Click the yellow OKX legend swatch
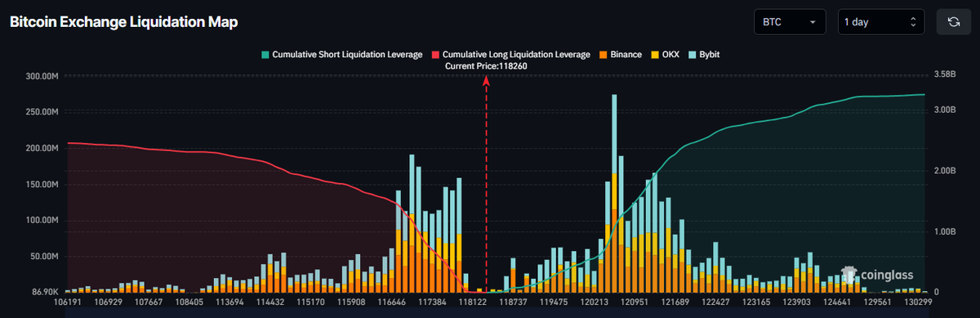Image resolution: width=980 pixels, height=318 pixels. click(654, 55)
